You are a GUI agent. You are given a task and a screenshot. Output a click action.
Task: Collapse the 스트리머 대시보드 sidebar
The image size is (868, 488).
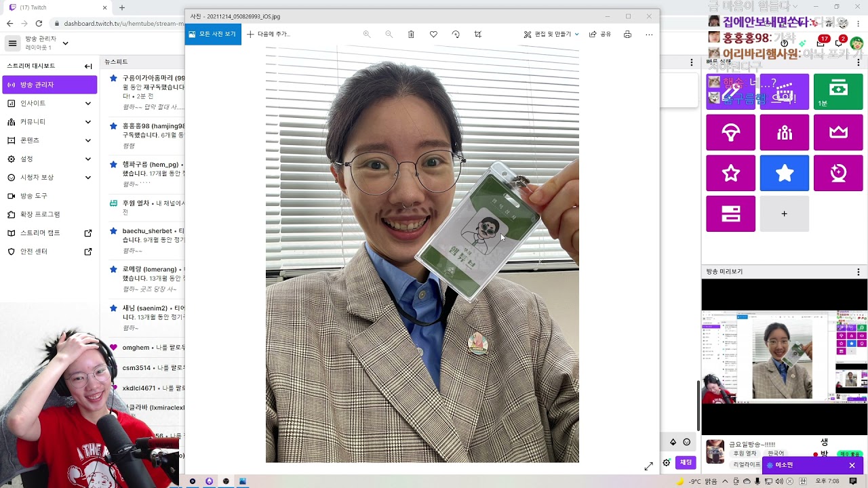point(88,66)
